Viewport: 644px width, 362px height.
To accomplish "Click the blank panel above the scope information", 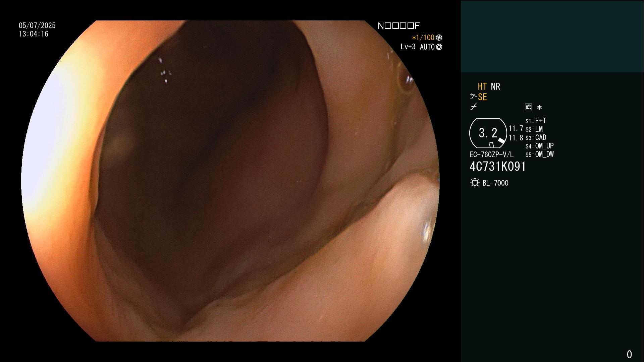I will click(x=552, y=36).
